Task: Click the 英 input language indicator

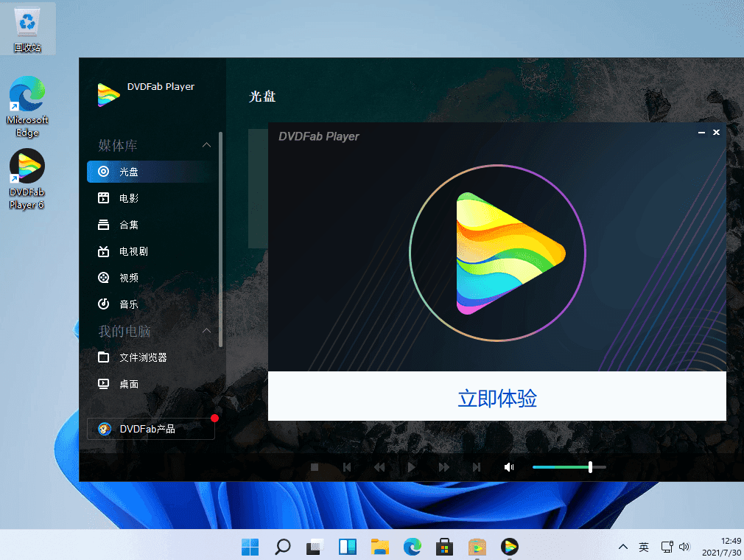Action: point(644,547)
